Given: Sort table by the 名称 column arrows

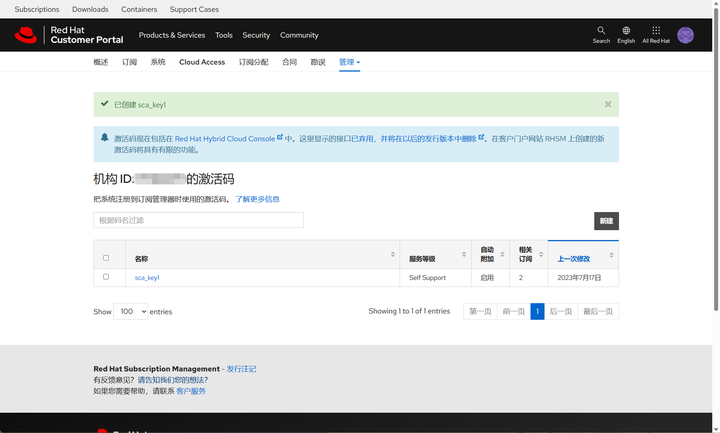Looking at the screenshot, I should (x=393, y=254).
